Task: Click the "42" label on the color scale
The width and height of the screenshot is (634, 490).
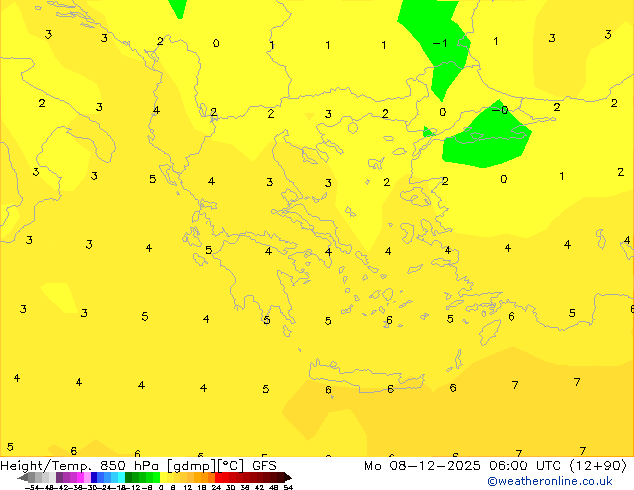Action: click(x=259, y=488)
